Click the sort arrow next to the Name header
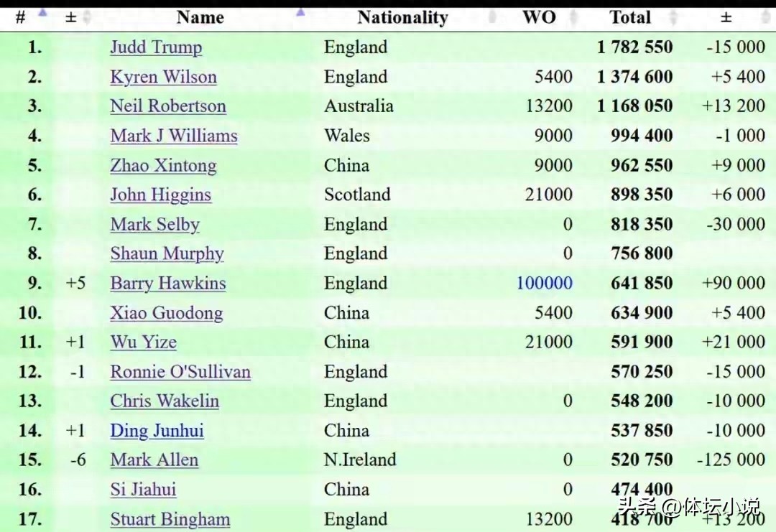This screenshot has width=776, height=532. [300, 12]
